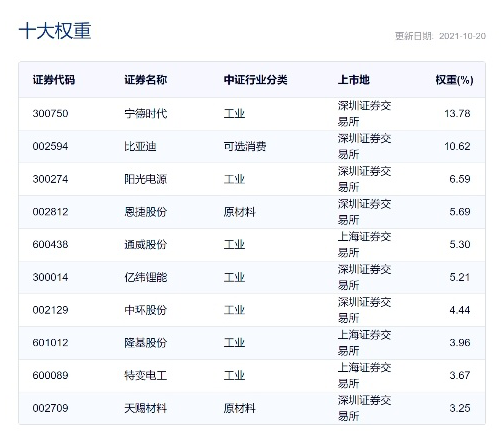Select stock code 002709

pos(50,408)
